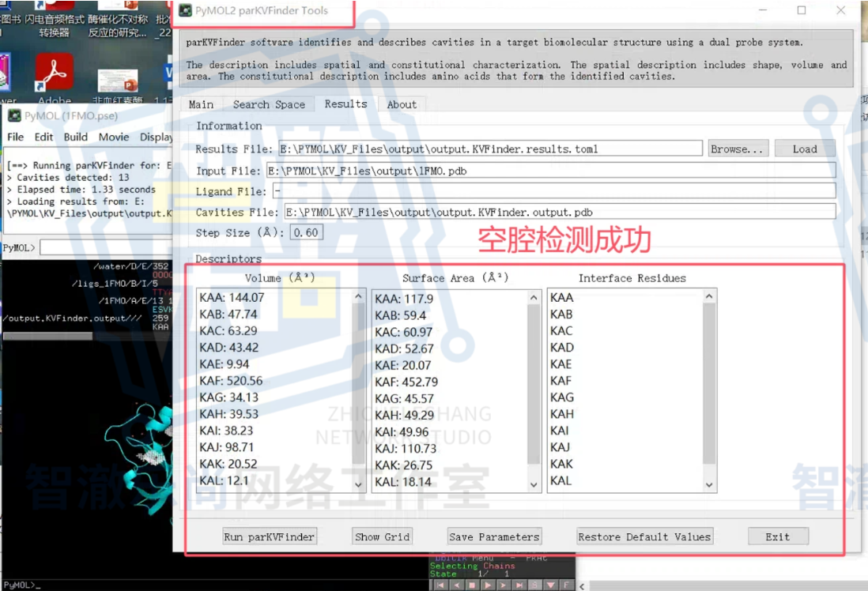The image size is (868, 591).
Task: Click the Ligand File field
Action: coord(554,191)
